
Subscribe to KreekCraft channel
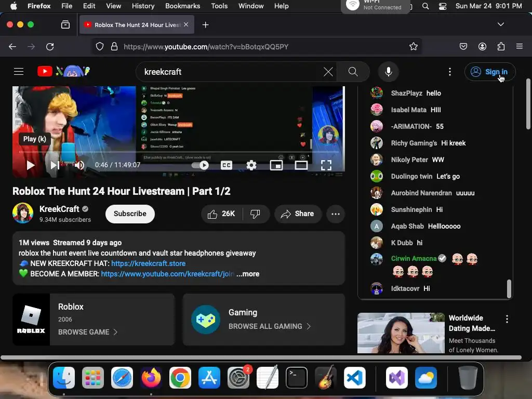coord(130,214)
